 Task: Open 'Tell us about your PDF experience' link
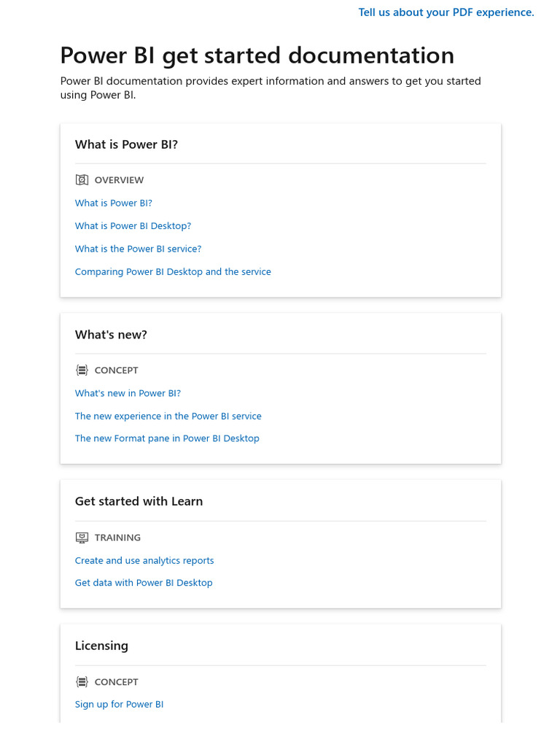coord(446,12)
